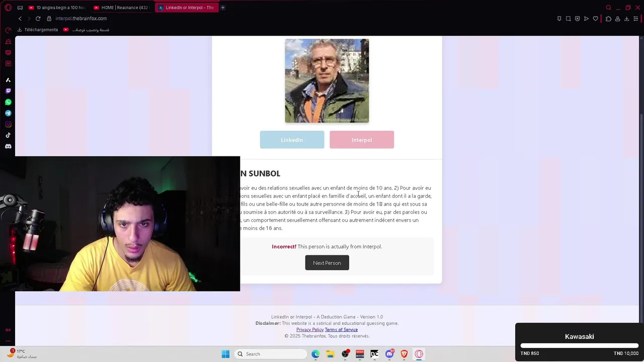Switch to the 'HOME | Resonance' tab
The width and height of the screenshot is (644, 362).
click(x=121, y=8)
